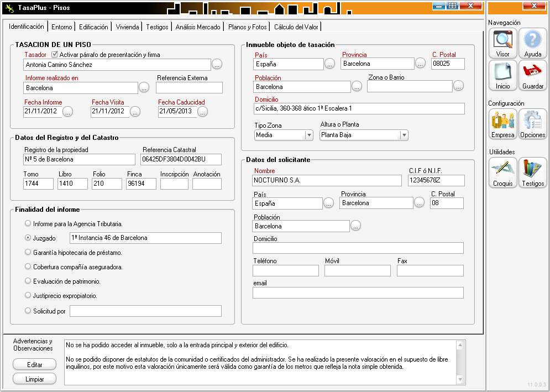550x392 pixels.
Task: Click the Limpiar button
Action: point(34,379)
